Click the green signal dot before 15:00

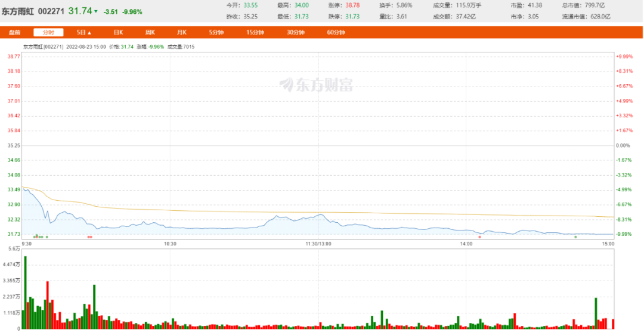click(575, 237)
